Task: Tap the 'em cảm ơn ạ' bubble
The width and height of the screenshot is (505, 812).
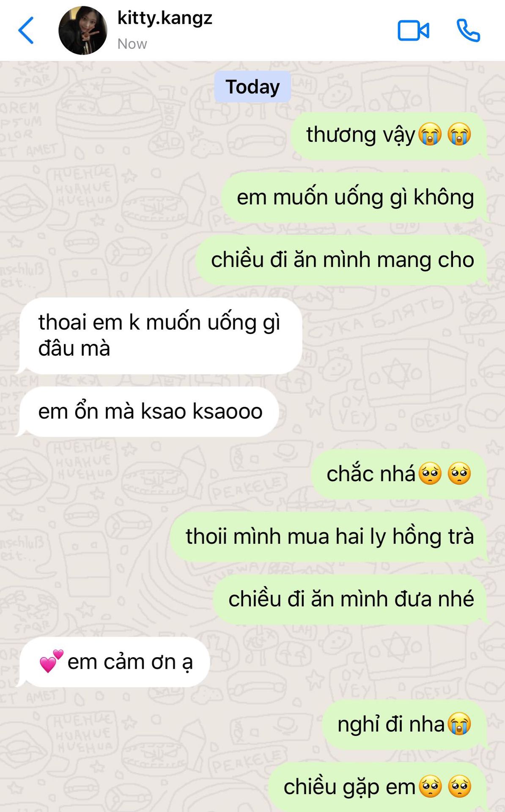Action: (114, 662)
